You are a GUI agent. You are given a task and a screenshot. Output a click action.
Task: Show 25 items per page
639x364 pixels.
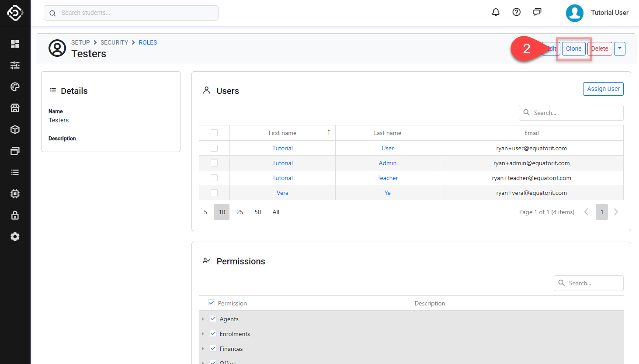pos(240,212)
